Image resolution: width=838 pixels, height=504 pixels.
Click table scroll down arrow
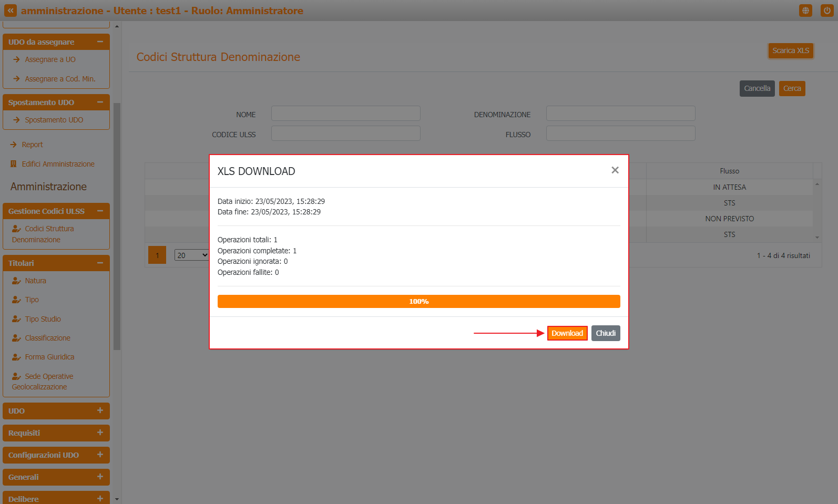click(817, 238)
